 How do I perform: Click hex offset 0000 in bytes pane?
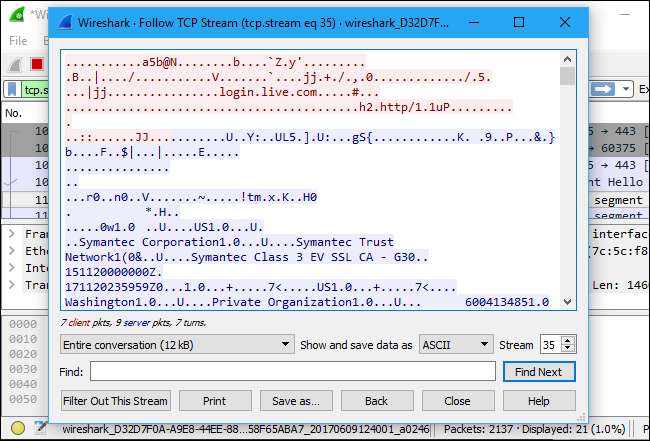tap(23, 324)
